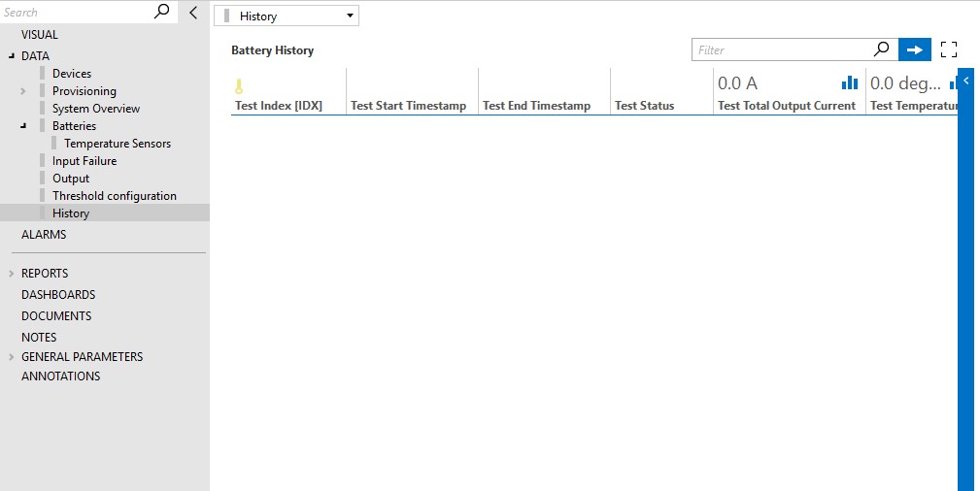This screenshot has height=491, width=980.
Task: Click yellow key icon in Test Index column
Action: click(239, 86)
